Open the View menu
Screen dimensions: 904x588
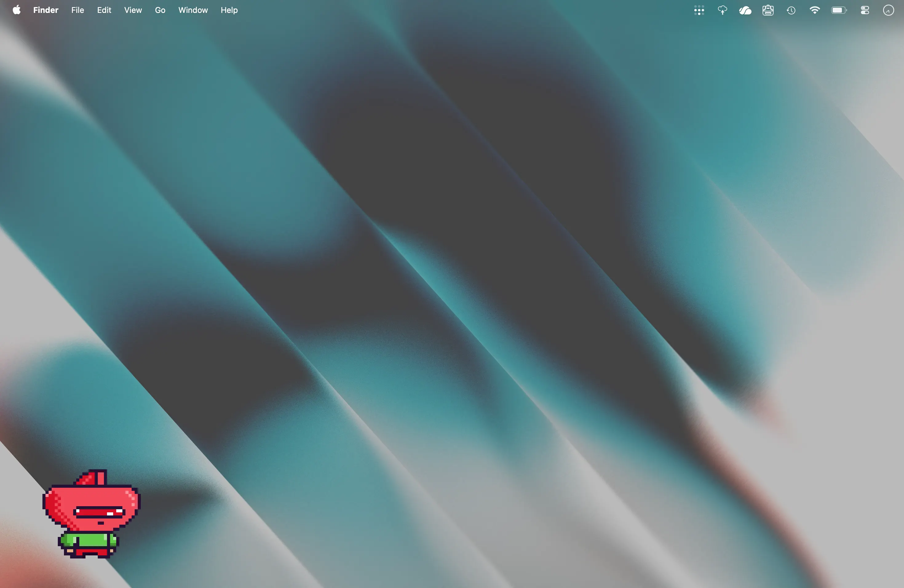(133, 10)
